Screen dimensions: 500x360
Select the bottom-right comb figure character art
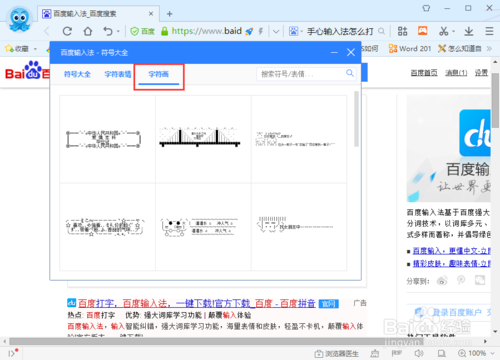[299, 227]
